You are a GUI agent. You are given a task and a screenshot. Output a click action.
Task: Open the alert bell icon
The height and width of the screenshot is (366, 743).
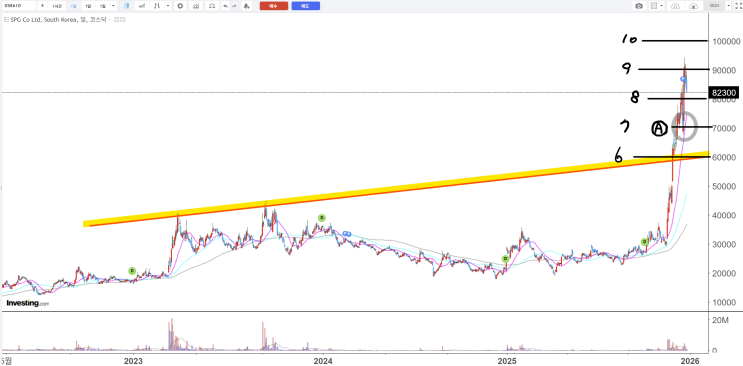(246, 6)
